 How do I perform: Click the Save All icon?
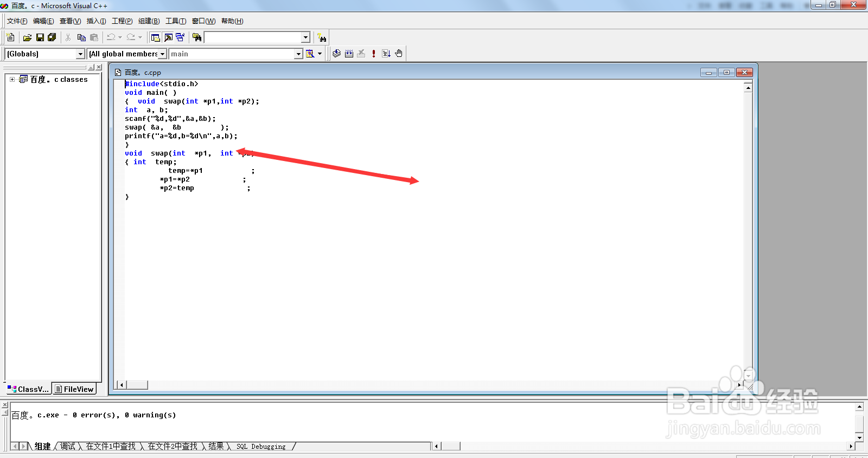click(x=52, y=37)
